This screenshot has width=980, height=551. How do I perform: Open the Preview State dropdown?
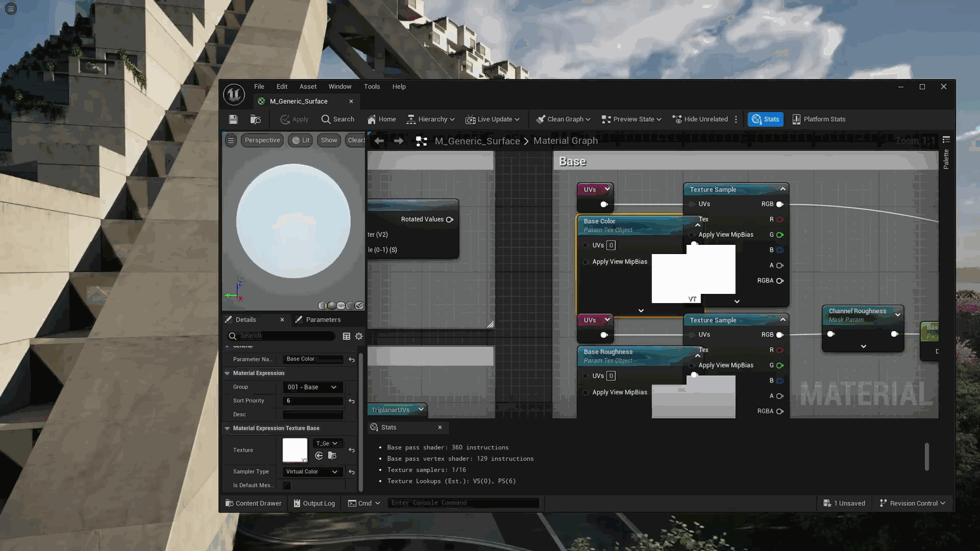pos(631,119)
